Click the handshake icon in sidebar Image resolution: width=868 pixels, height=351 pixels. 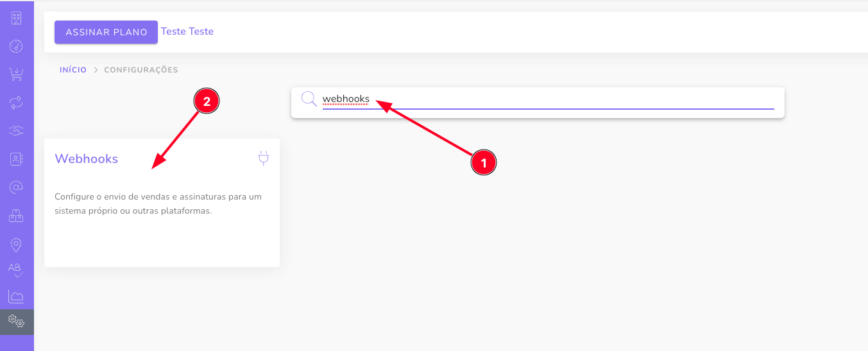(16, 131)
